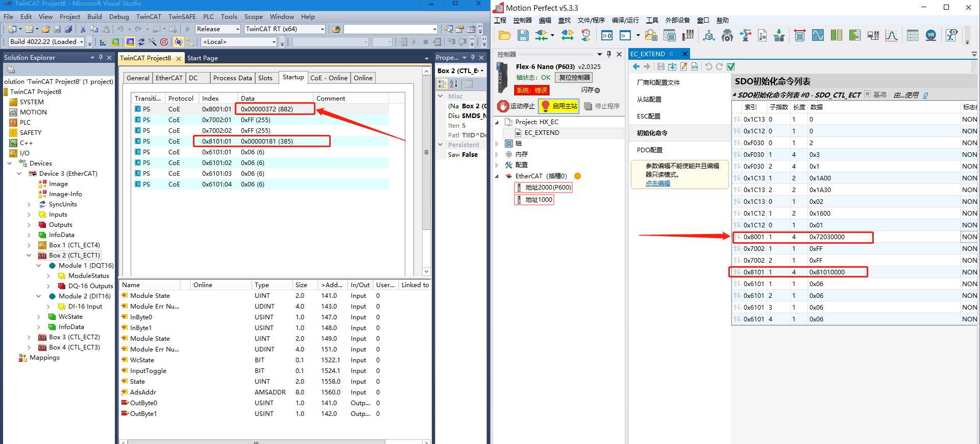Viewport: 980px width, 444px height.
Task: Click Scan magic wand icon in TwinCAT
Action: pyautogui.click(x=153, y=42)
